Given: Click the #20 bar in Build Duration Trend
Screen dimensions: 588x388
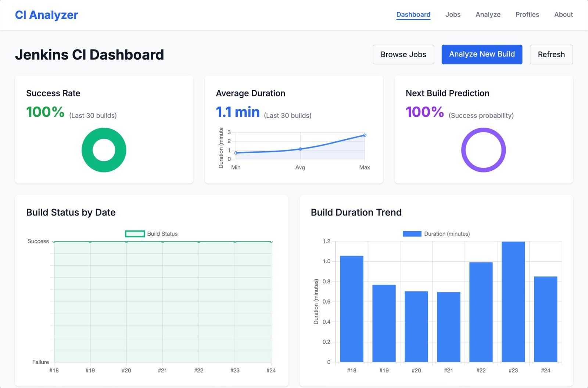Looking at the screenshot, I should tap(416, 327).
